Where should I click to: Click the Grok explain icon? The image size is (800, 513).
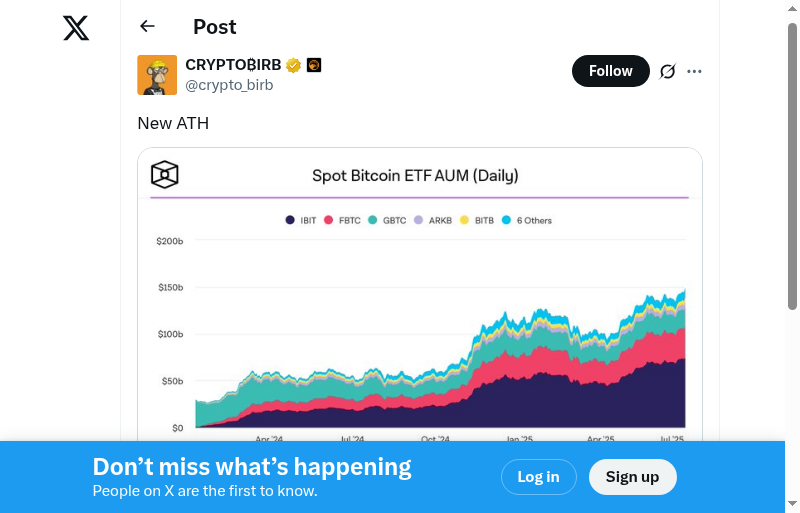pyautogui.click(x=668, y=71)
